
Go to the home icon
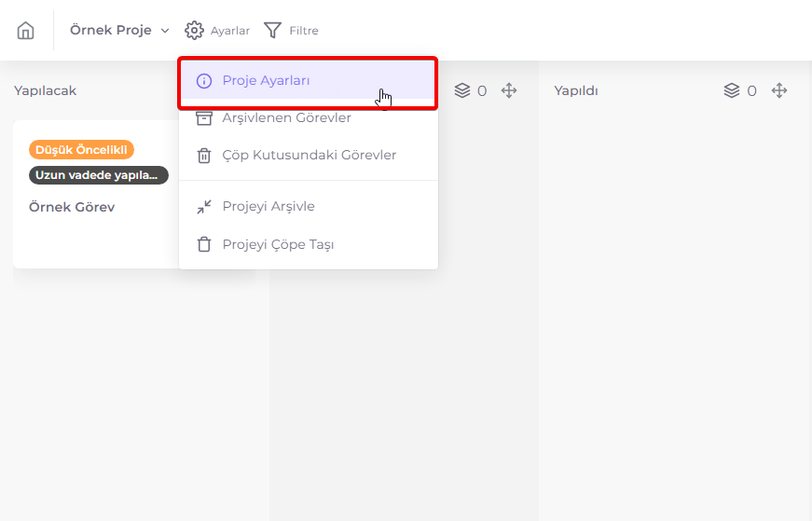pos(25,31)
